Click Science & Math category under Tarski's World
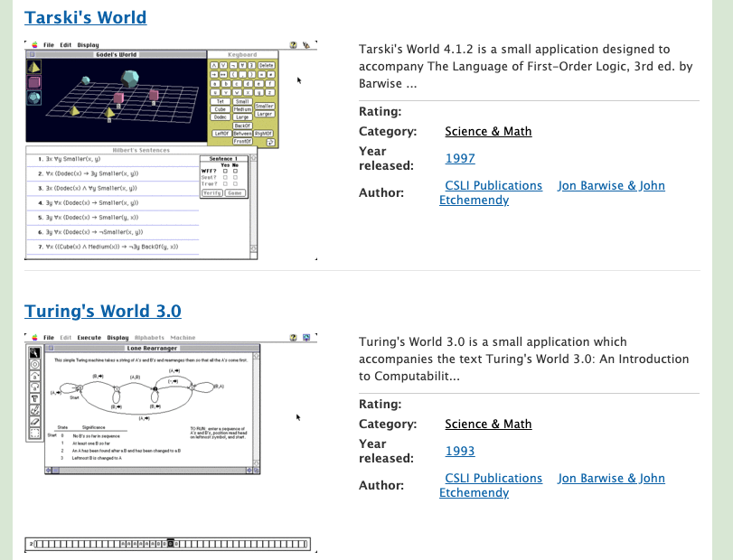Viewport: 733px width, 560px height. [x=488, y=131]
